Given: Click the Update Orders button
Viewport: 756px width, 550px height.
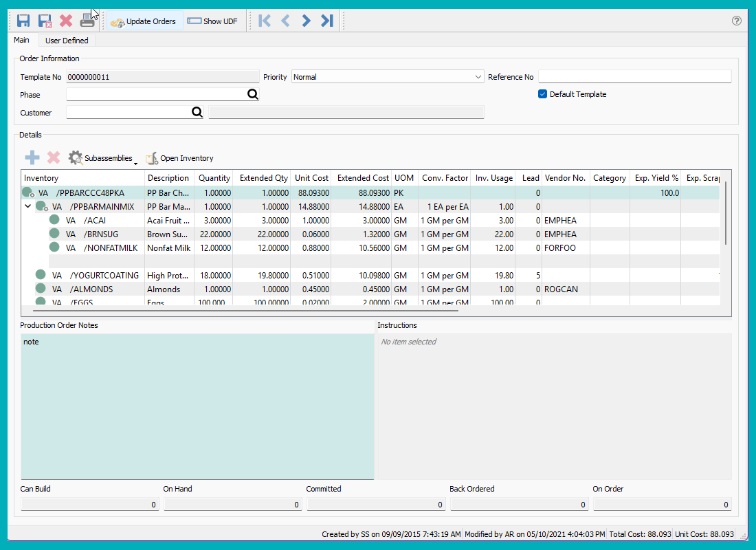Looking at the screenshot, I should coord(144,21).
